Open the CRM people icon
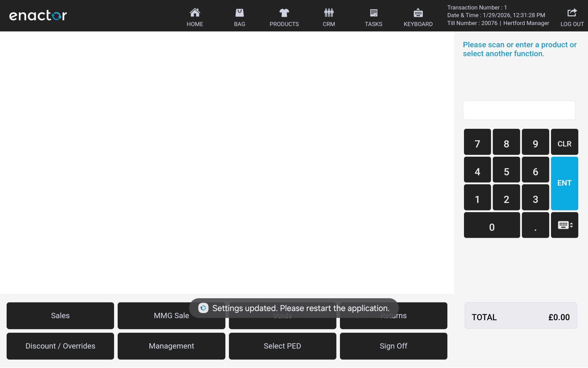 click(x=329, y=13)
